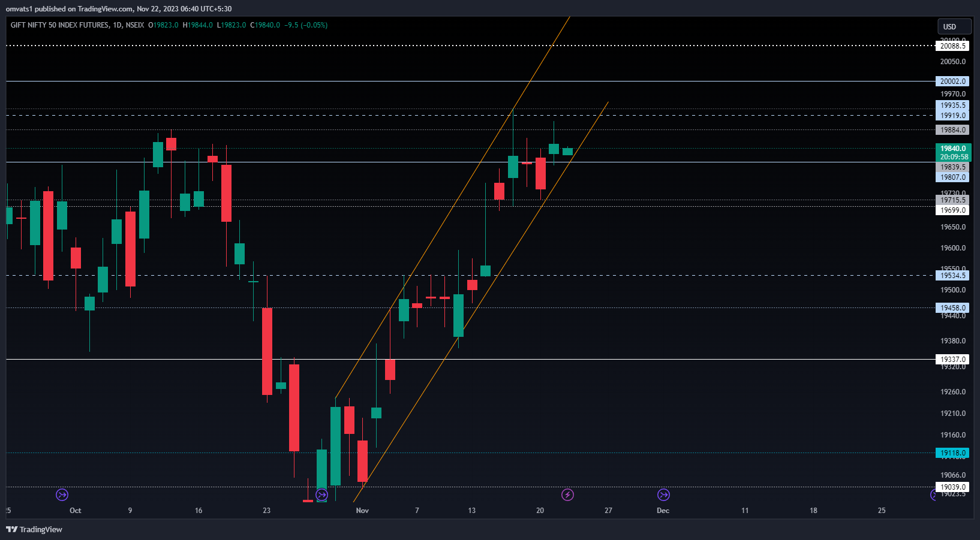Click the current price 19840.0 green label

953,149
